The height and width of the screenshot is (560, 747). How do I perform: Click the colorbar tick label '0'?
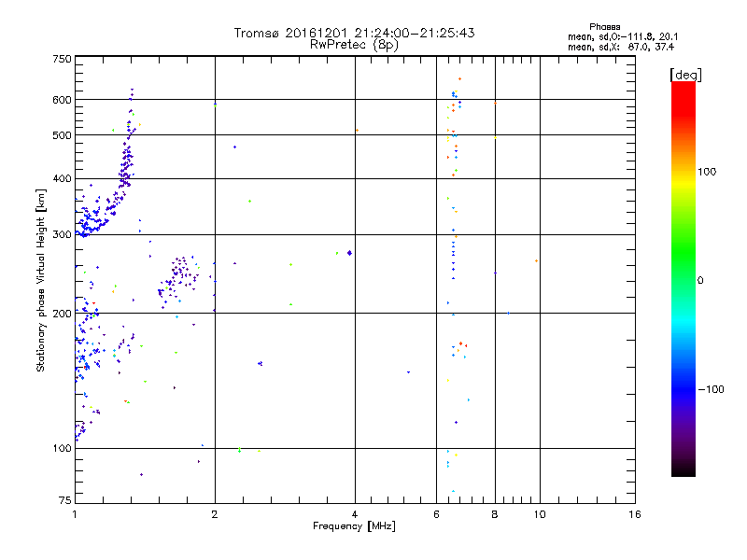pyautogui.click(x=700, y=281)
